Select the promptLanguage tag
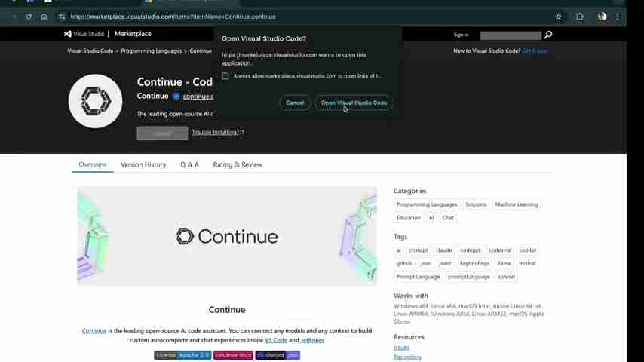644x362 pixels. click(468, 277)
